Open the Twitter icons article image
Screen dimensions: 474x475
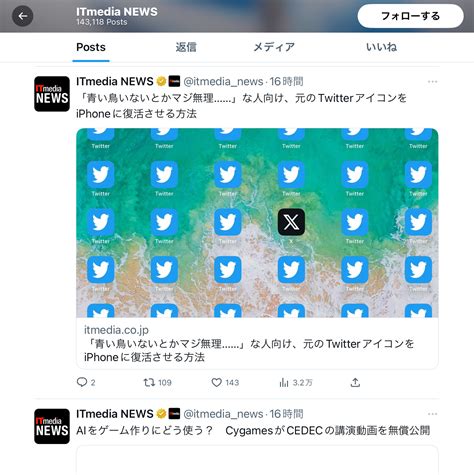click(257, 223)
